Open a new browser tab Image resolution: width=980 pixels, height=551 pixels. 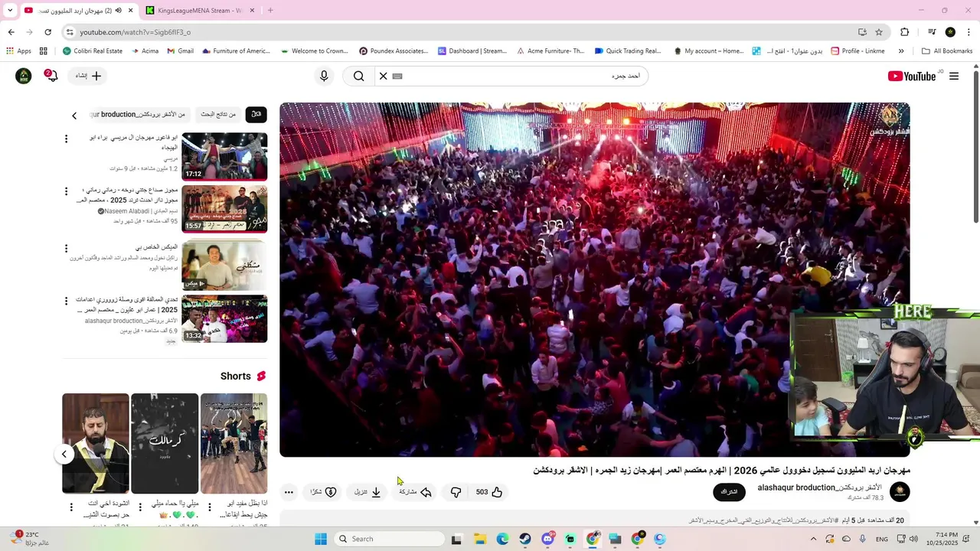(x=270, y=10)
